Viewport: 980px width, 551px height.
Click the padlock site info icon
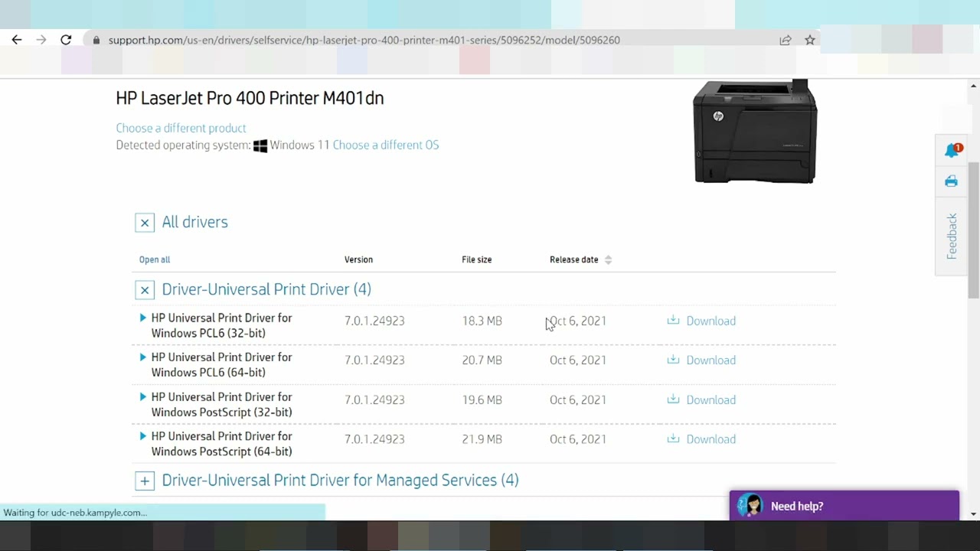tap(96, 40)
